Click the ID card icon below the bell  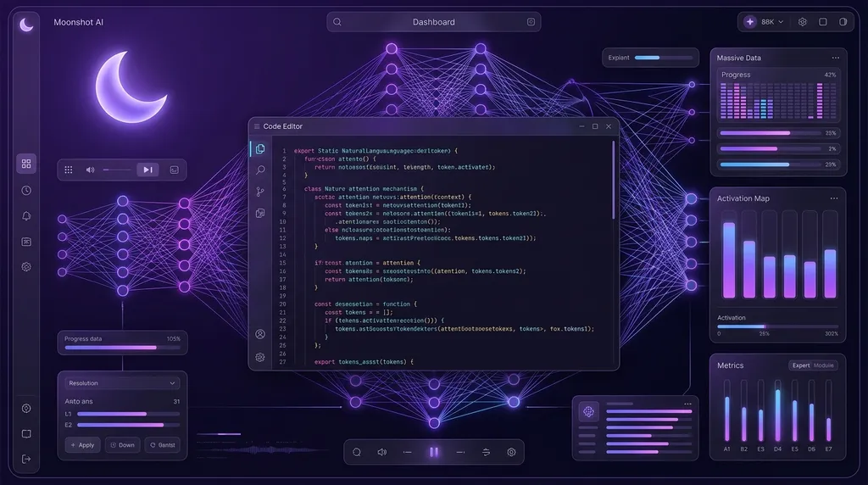tap(26, 242)
